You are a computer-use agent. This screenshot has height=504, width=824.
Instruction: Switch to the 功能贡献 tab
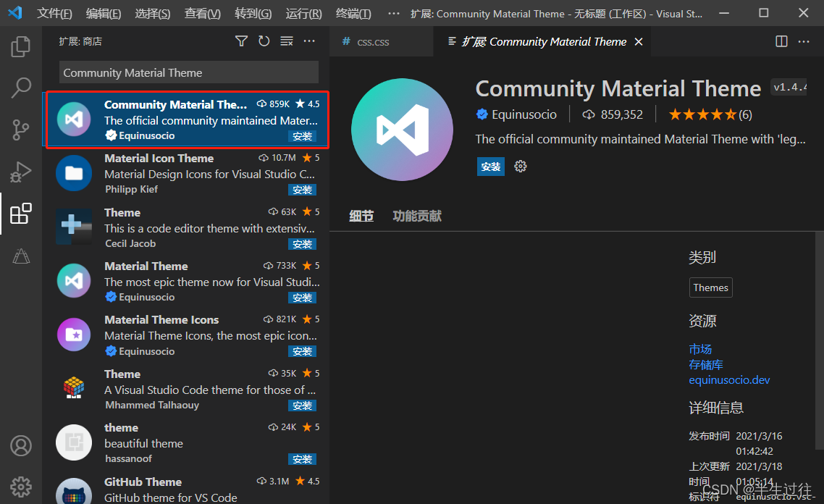pyautogui.click(x=417, y=216)
